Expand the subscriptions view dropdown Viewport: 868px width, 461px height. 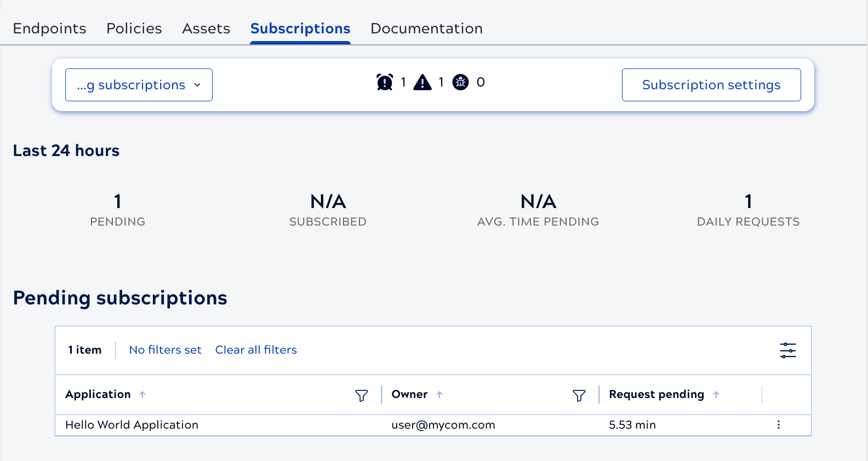point(139,85)
